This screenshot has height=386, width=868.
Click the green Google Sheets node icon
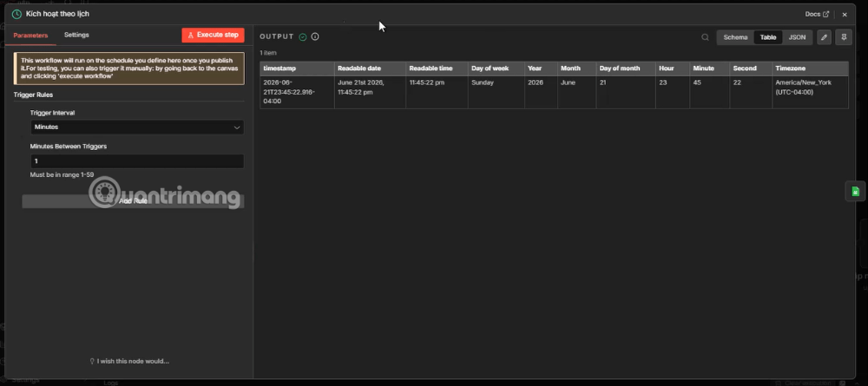coord(855,192)
